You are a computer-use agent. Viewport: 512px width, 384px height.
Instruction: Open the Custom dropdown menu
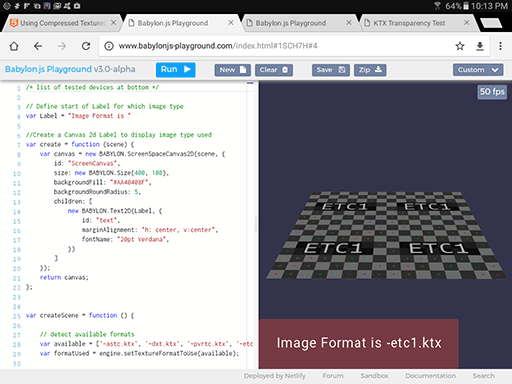coord(478,70)
